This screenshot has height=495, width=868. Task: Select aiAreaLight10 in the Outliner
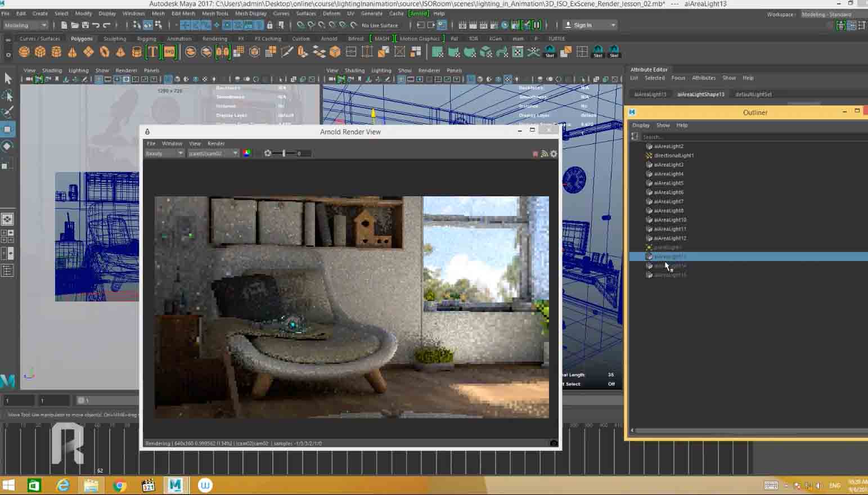[670, 220]
